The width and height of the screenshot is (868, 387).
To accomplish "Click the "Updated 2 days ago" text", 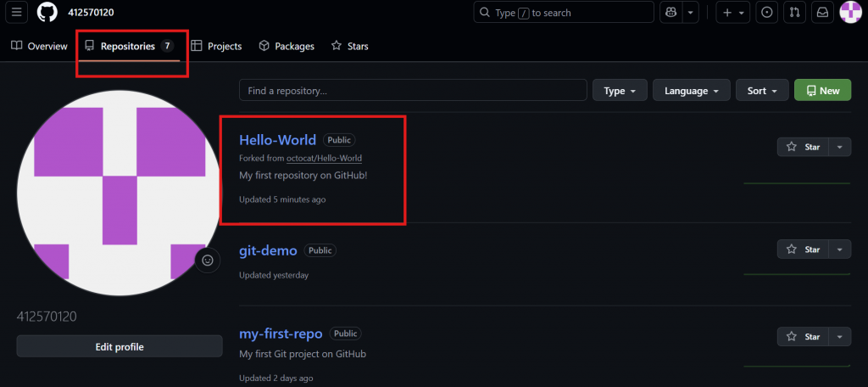I will 276,379.
